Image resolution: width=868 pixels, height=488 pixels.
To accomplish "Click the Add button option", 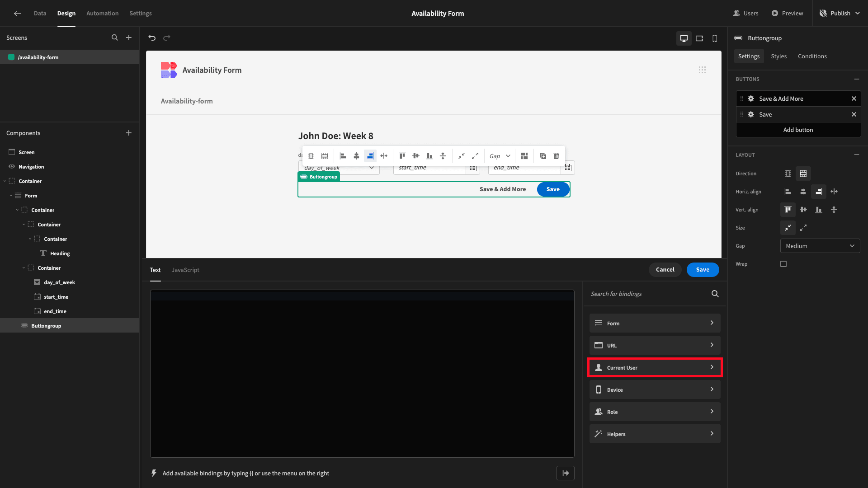I will (x=798, y=130).
